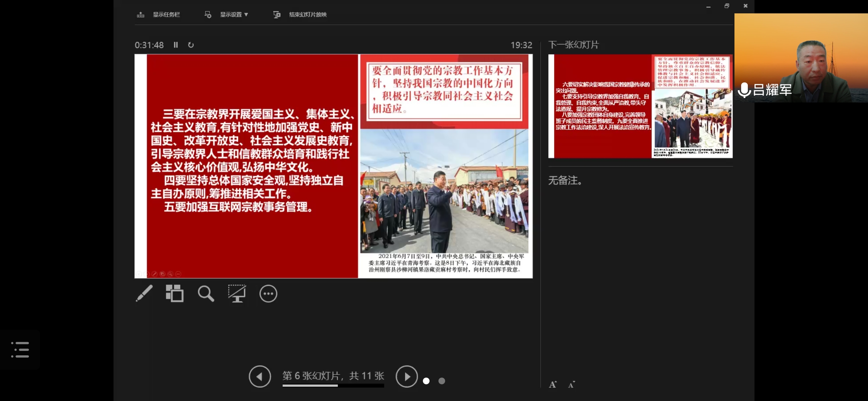Viewport: 868px width, 401px height.
Task: Open the see all slides grid
Action: click(175, 293)
